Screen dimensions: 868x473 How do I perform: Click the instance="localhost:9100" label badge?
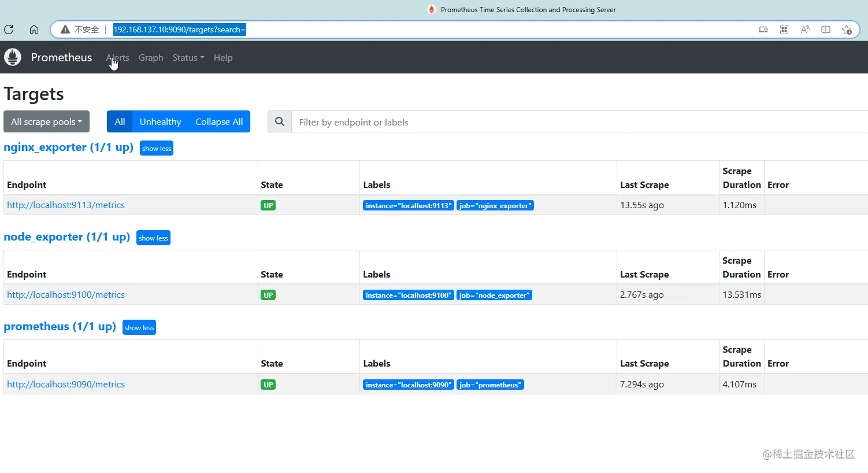click(x=409, y=295)
